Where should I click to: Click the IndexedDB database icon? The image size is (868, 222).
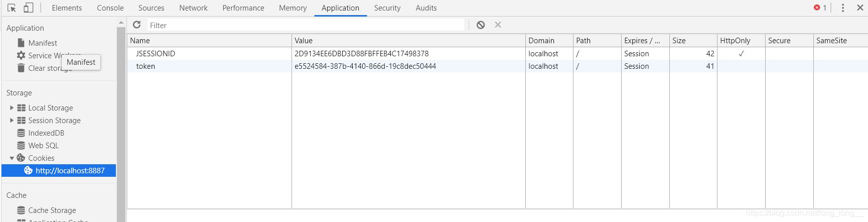coord(21,133)
